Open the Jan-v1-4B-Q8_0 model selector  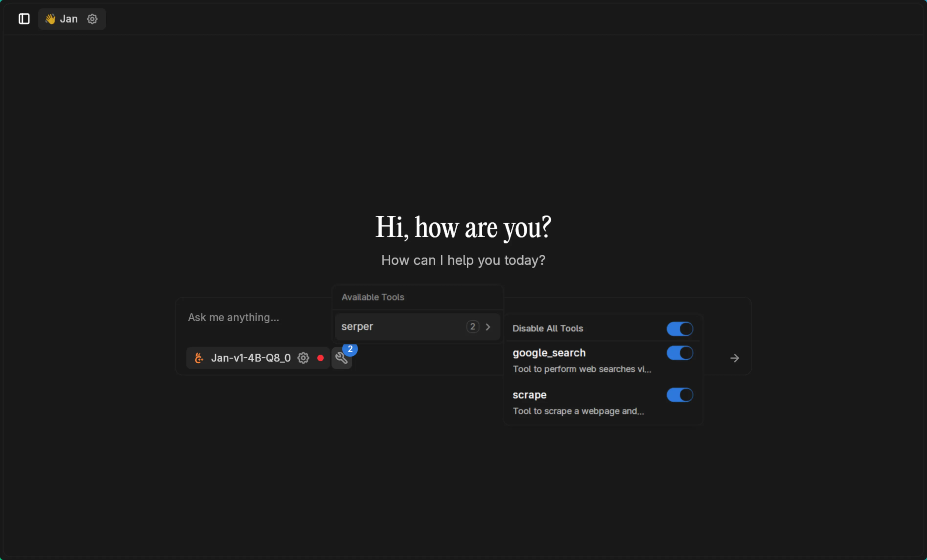(x=250, y=358)
